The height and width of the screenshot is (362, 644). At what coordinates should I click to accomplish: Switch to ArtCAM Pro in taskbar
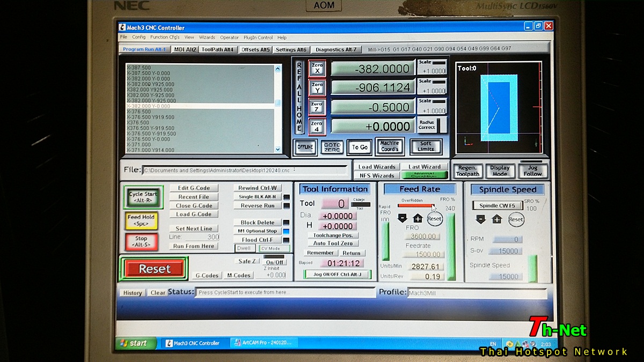[x=264, y=343]
